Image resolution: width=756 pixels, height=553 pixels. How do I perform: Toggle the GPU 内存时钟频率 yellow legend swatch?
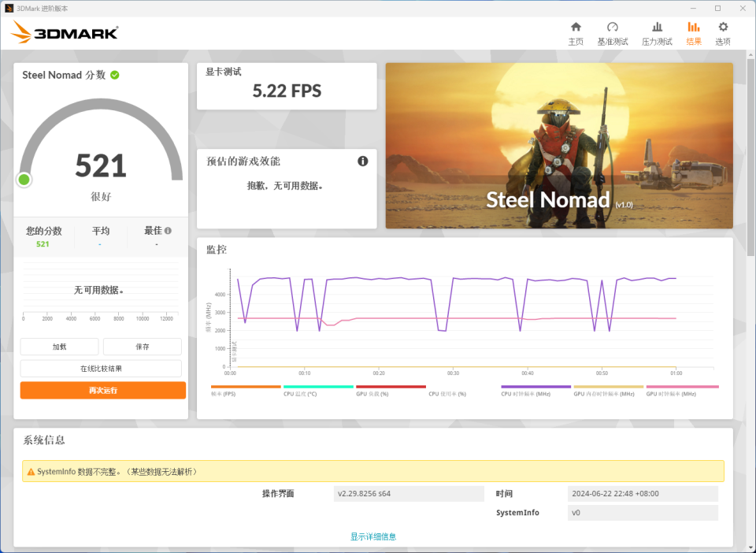(x=609, y=387)
